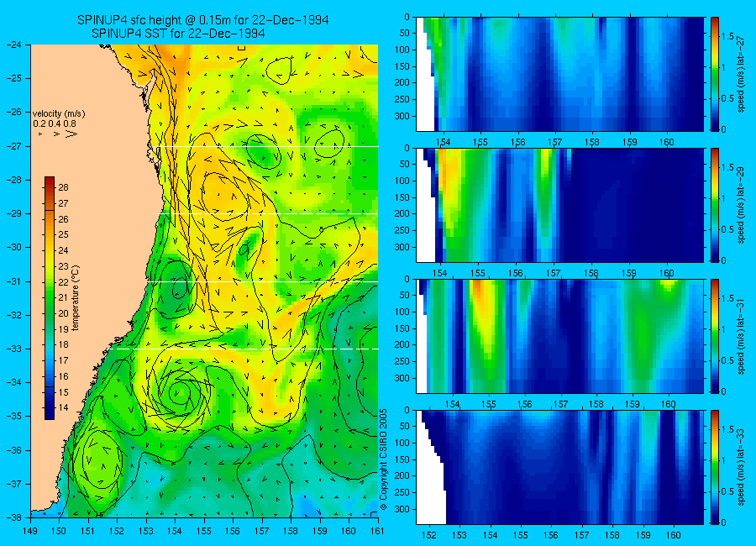
Task: Click the -38 latitude label on the map axis
Action: click(x=14, y=517)
